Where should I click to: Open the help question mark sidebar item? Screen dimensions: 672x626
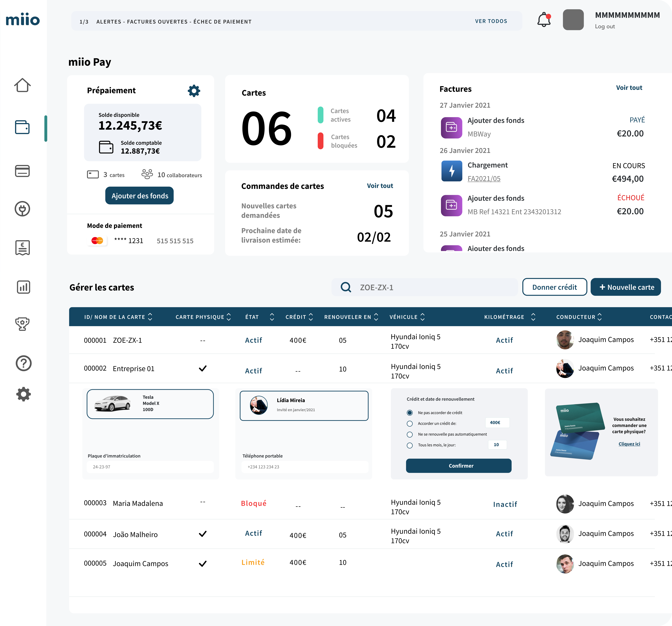point(23,363)
